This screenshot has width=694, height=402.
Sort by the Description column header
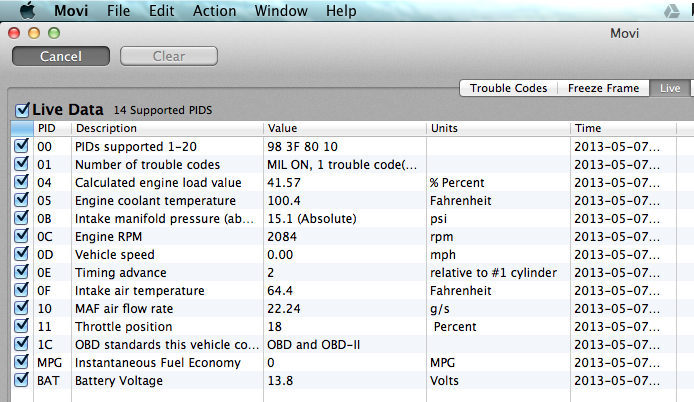(166, 128)
